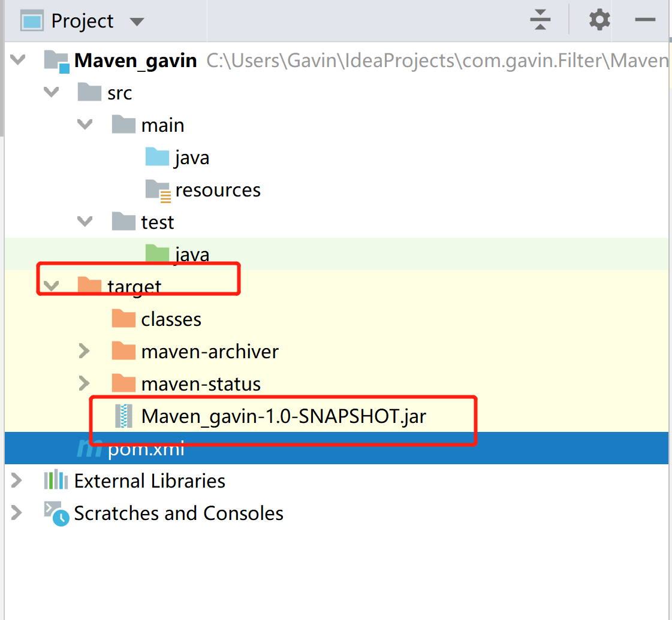This screenshot has height=620, width=672.
Task: Collapse the target folder chevron
Action: click(52, 286)
